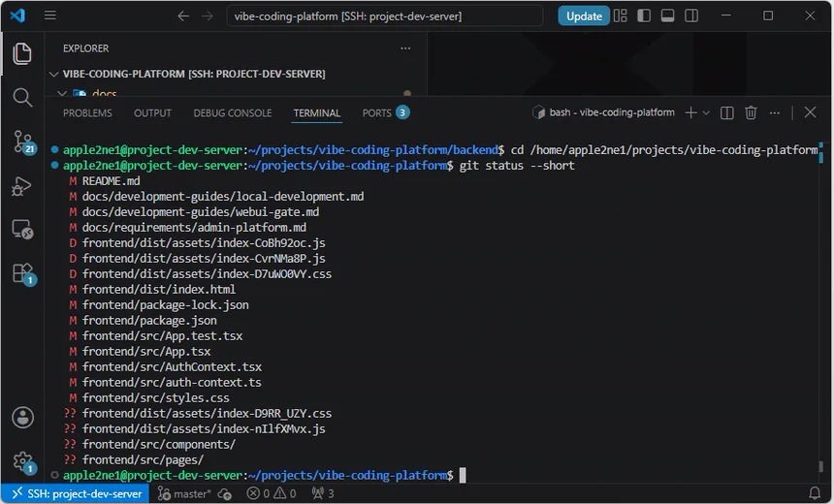The width and height of the screenshot is (834, 504).
Task: Open Source Control with 21 changes
Action: 23,142
